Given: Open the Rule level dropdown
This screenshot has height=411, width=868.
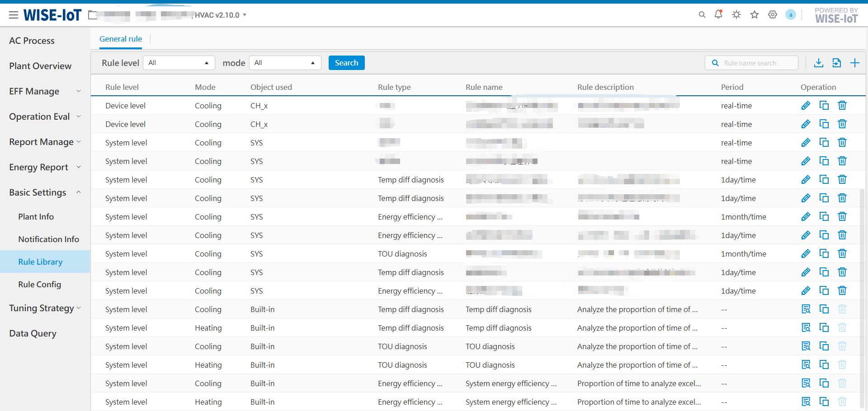Looking at the screenshot, I should click(x=179, y=63).
